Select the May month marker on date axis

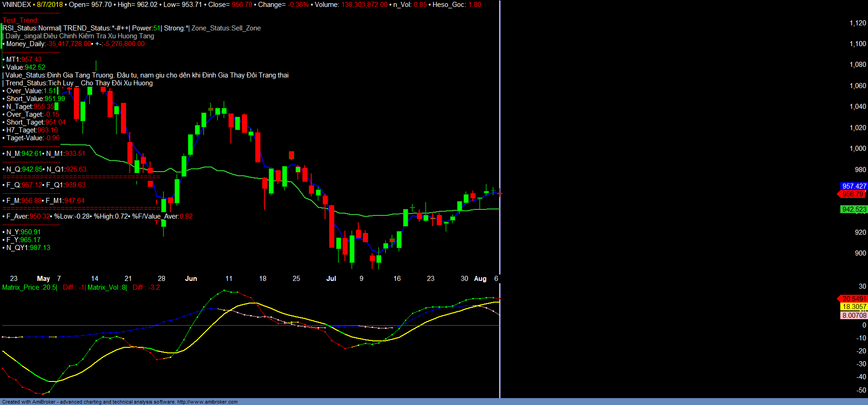(43, 279)
